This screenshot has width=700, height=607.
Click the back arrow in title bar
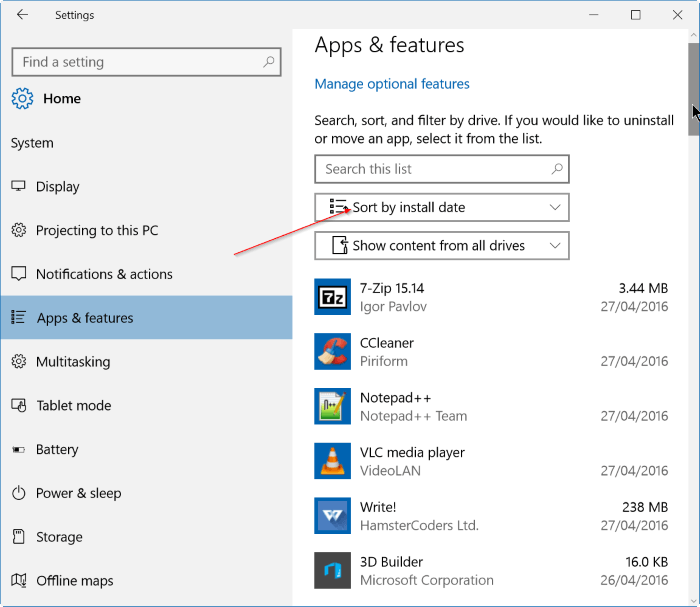click(x=22, y=15)
